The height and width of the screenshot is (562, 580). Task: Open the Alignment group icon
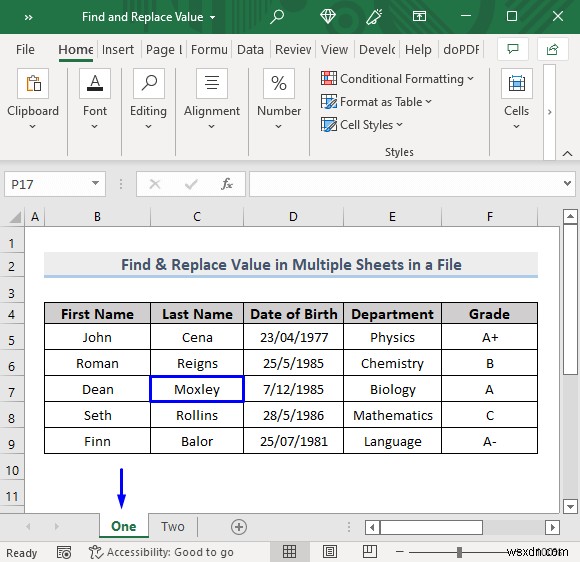[x=212, y=84]
